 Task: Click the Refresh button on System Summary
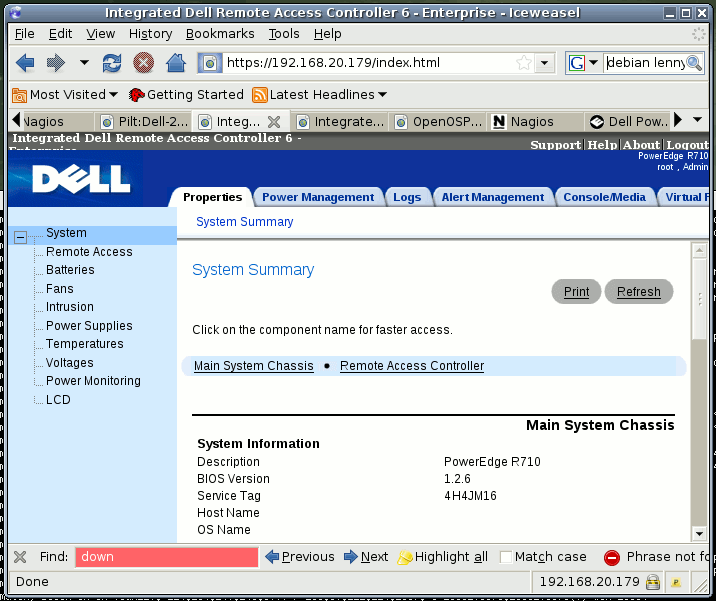(x=638, y=291)
